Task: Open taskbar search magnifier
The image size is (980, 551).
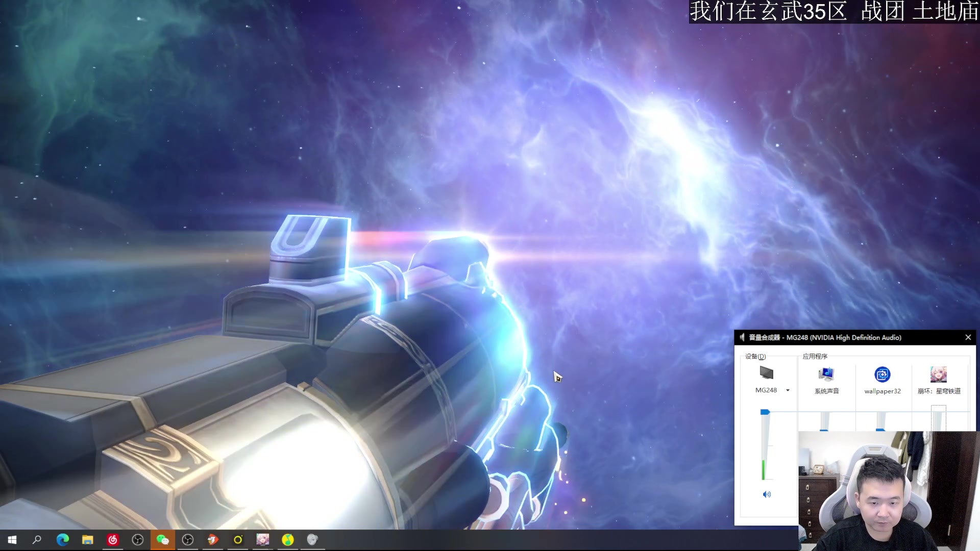Action: [37, 540]
